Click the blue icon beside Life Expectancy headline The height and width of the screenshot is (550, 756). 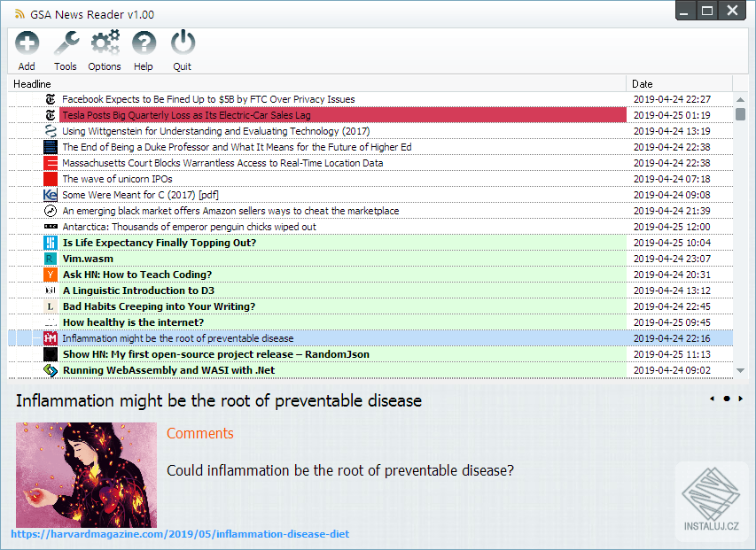click(51, 243)
